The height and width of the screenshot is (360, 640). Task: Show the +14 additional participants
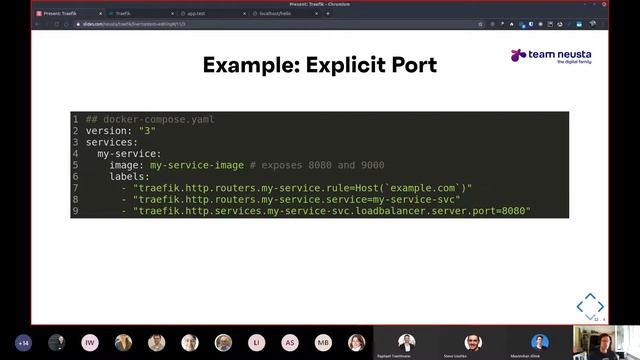point(23,343)
